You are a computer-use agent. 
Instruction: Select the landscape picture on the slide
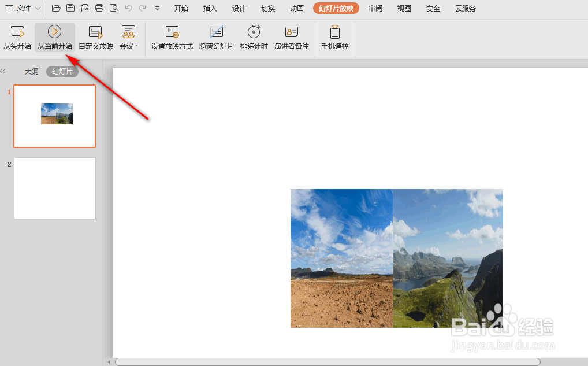(397, 258)
